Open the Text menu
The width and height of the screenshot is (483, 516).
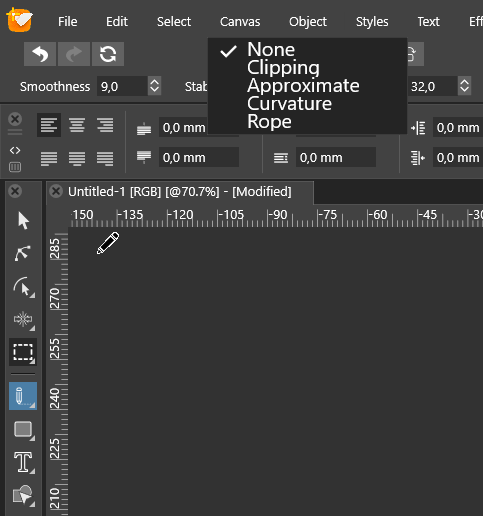[428, 22]
